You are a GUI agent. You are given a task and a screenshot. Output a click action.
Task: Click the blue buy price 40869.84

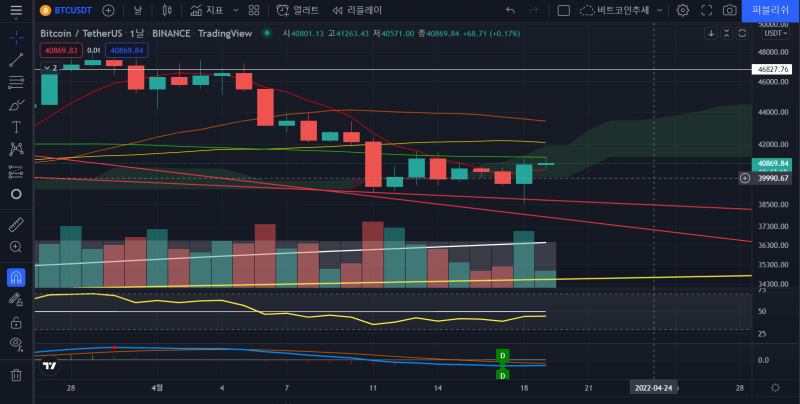127,50
